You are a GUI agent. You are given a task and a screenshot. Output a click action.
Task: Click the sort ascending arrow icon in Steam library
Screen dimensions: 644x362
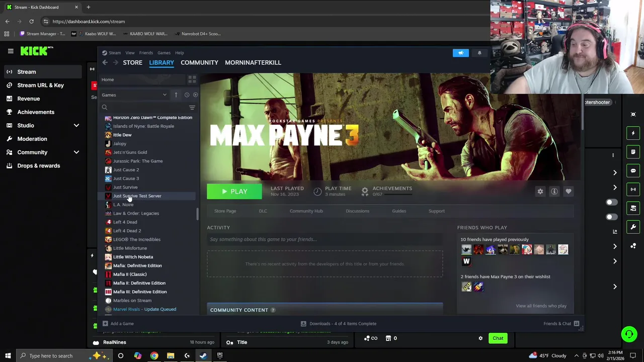click(x=176, y=95)
